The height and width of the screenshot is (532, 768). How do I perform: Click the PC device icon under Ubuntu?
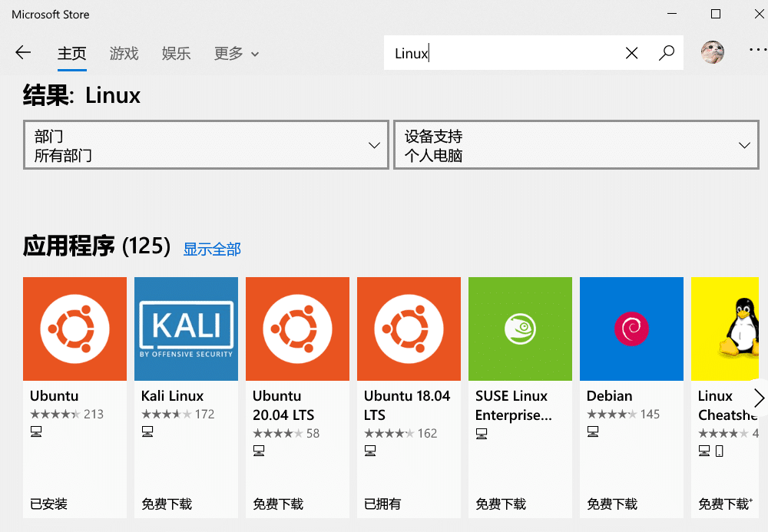[36, 431]
